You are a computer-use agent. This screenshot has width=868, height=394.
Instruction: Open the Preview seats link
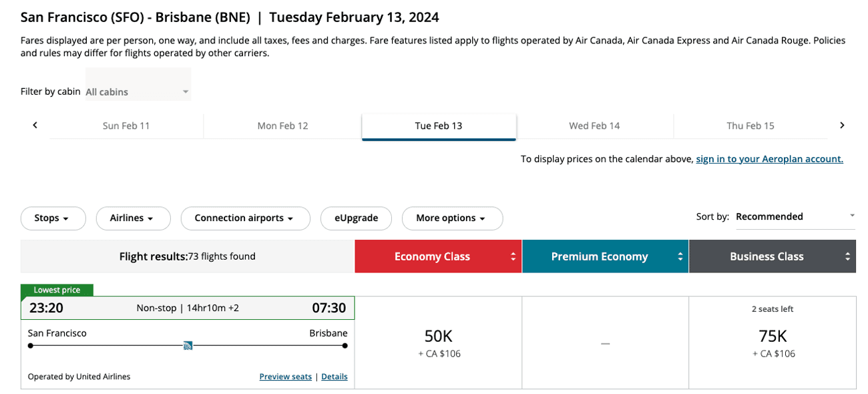point(285,376)
